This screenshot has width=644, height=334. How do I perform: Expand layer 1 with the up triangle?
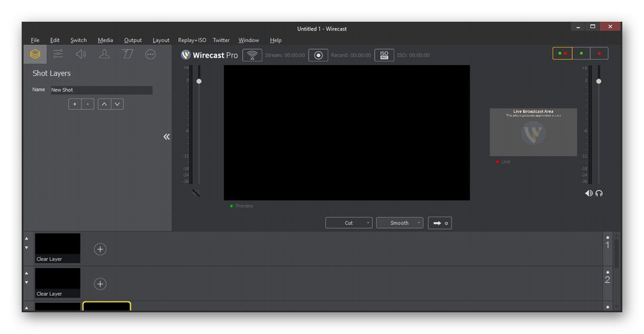26,238
